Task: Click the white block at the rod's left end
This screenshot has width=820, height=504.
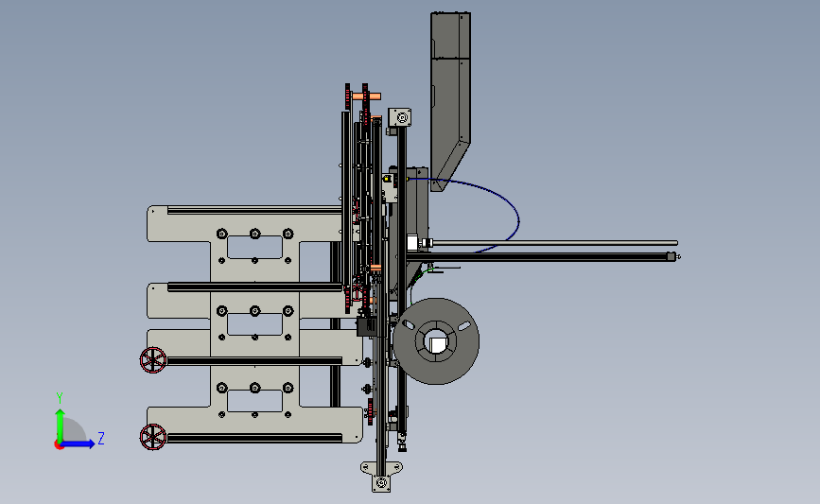Action: point(412,243)
